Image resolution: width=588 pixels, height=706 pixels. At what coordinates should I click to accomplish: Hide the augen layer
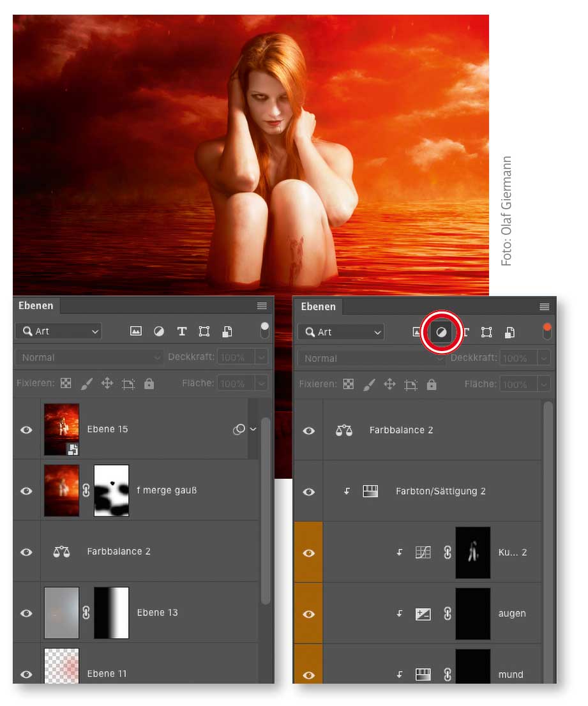(309, 613)
